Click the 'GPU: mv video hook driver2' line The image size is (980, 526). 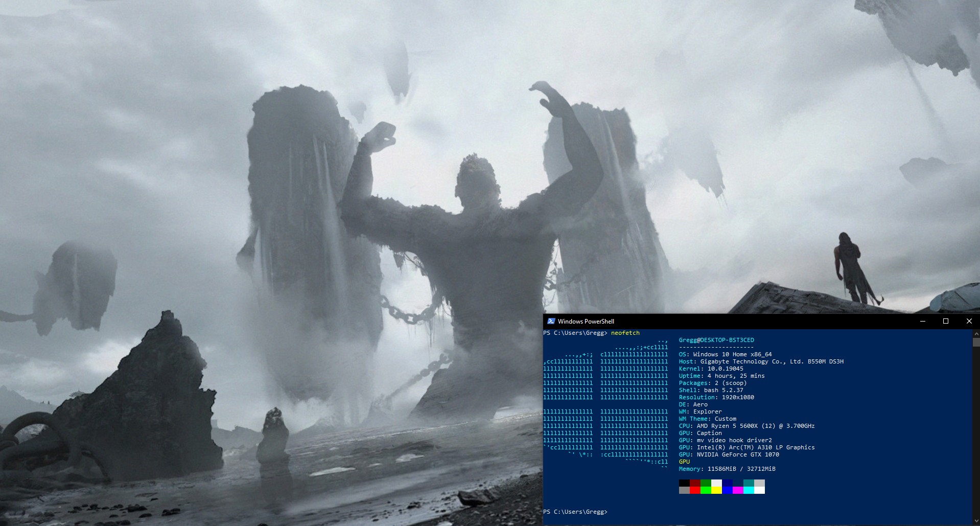point(725,440)
